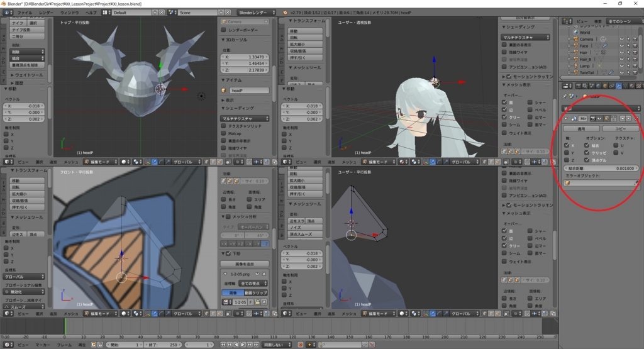
Task: Enable texture U mirror checkbox
Action: coord(616,145)
